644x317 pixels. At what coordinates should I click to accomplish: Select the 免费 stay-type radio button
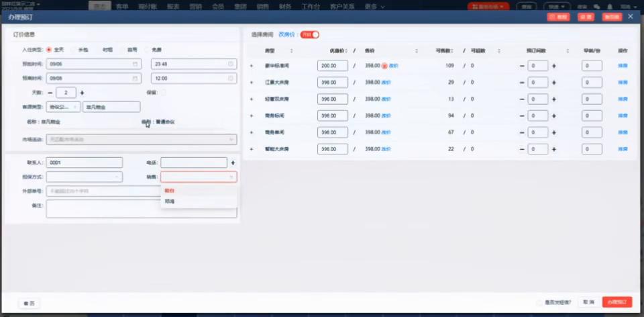coord(147,50)
